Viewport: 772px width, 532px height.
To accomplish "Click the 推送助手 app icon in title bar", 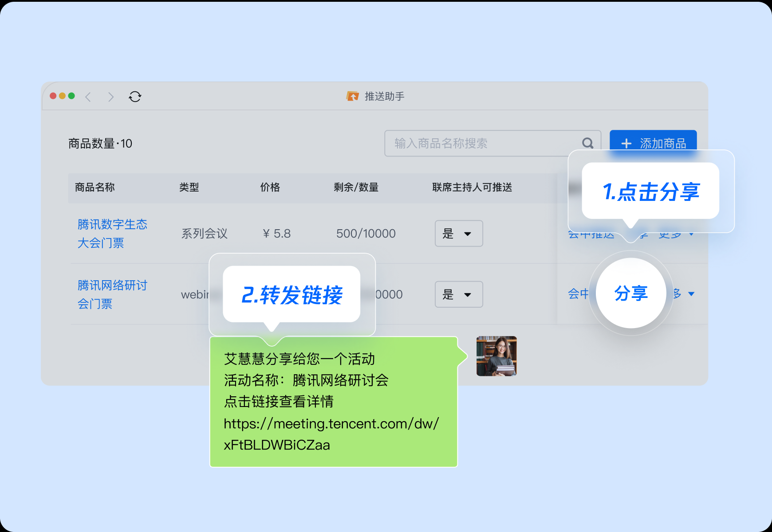I will tap(352, 96).
